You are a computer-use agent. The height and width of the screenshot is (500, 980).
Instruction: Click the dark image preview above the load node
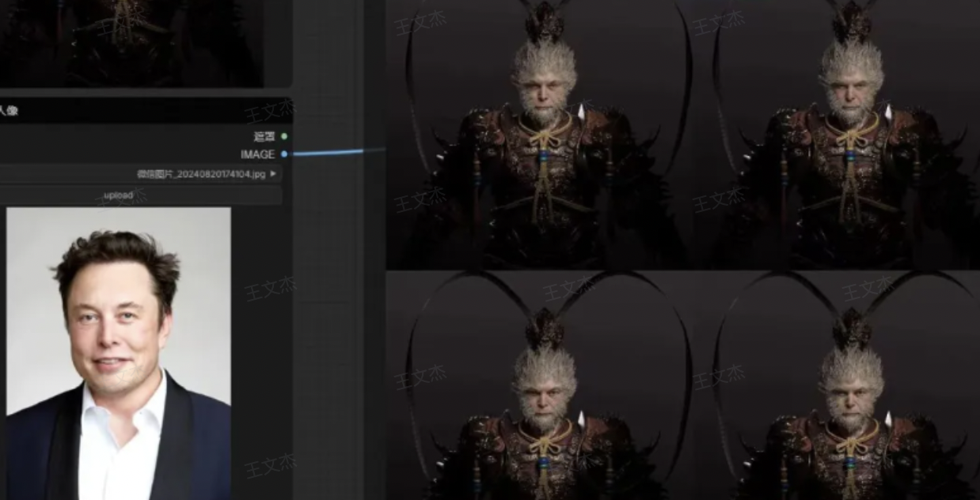click(131, 43)
